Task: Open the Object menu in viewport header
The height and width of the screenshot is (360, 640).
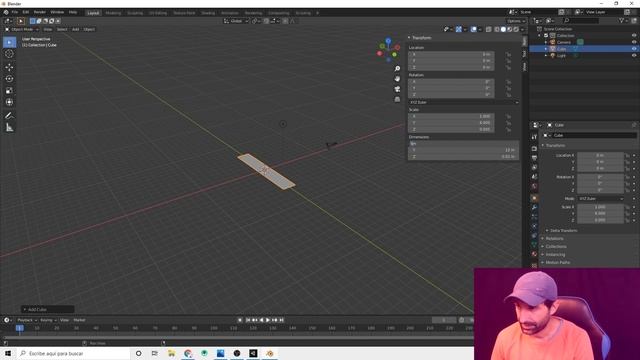Action: (89, 29)
